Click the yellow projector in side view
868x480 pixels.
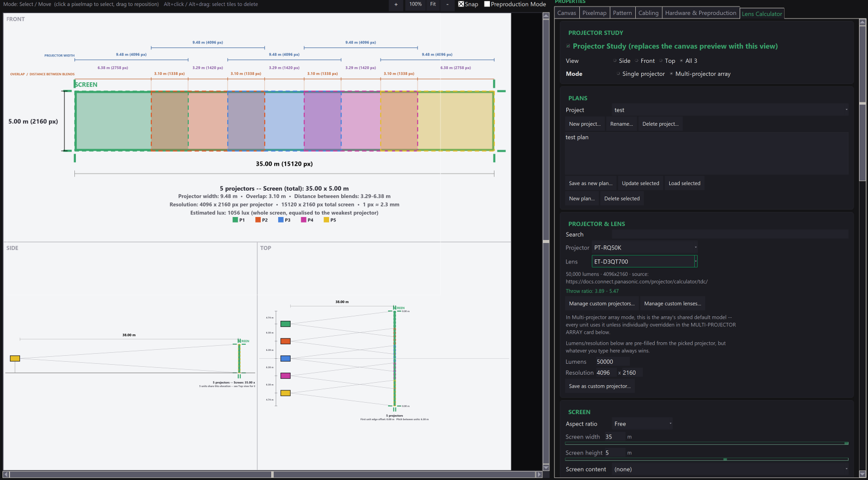tap(15, 358)
